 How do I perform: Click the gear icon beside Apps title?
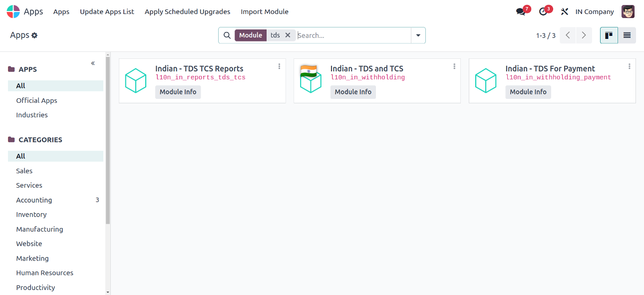click(34, 35)
